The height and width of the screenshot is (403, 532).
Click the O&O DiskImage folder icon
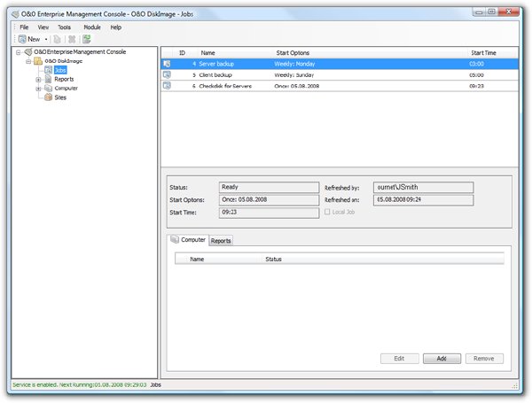click(38, 61)
